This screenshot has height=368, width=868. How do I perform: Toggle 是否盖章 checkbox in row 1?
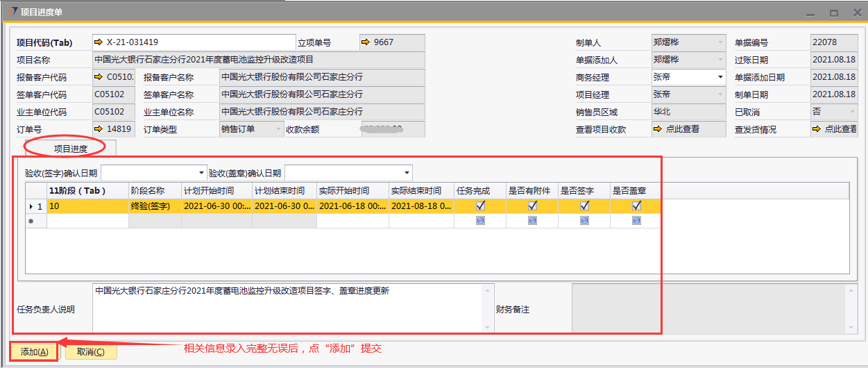(636, 206)
